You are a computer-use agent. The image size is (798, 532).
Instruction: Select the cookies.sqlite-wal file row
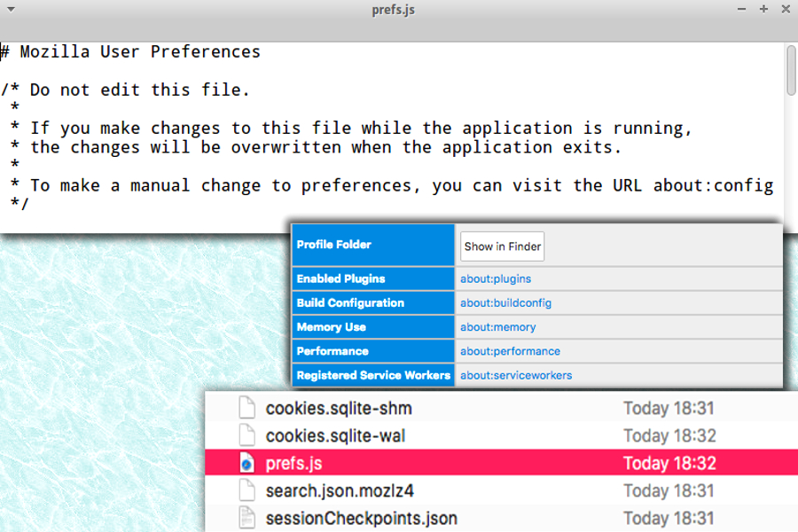tap(501, 435)
